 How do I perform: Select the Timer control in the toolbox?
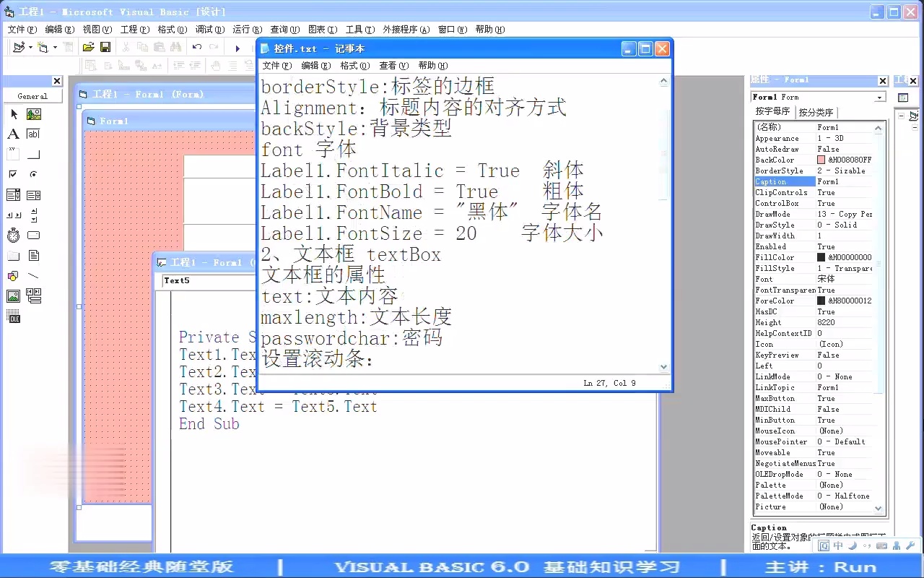(14, 235)
